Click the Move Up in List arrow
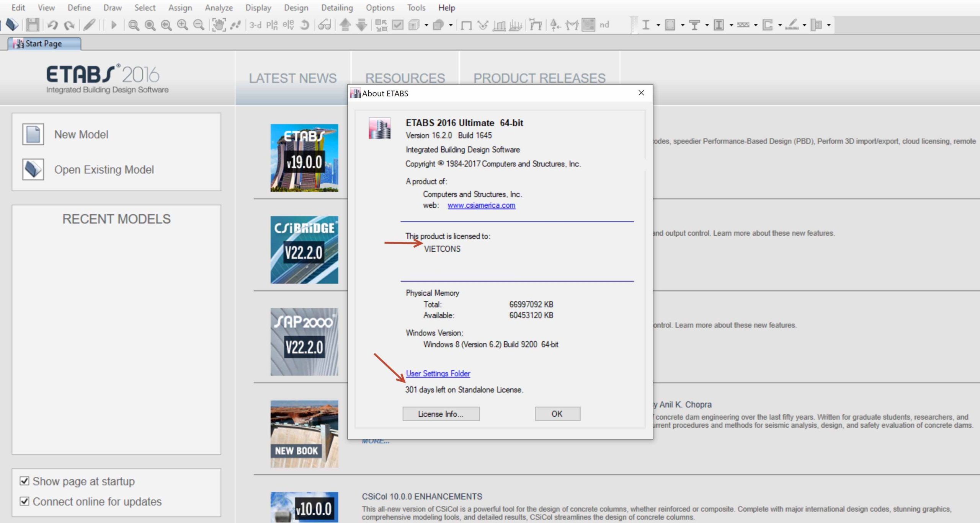The image size is (980, 523). [345, 25]
